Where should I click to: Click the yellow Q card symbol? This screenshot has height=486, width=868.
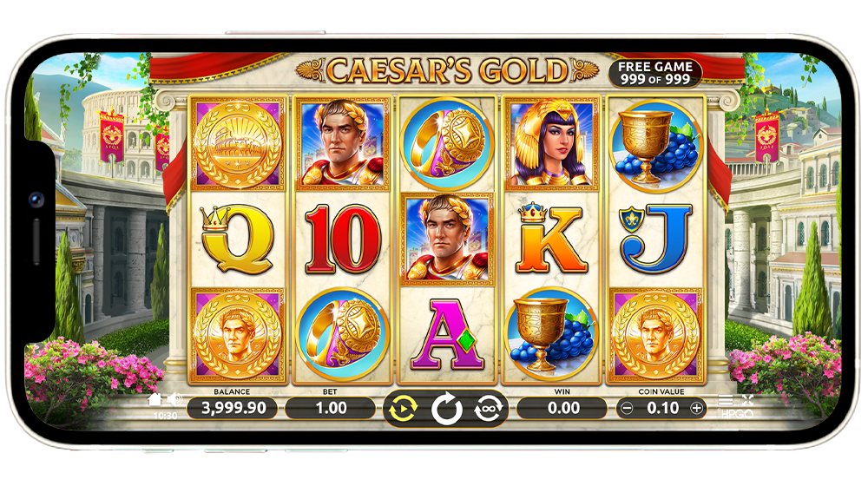click(x=238, y=240)
